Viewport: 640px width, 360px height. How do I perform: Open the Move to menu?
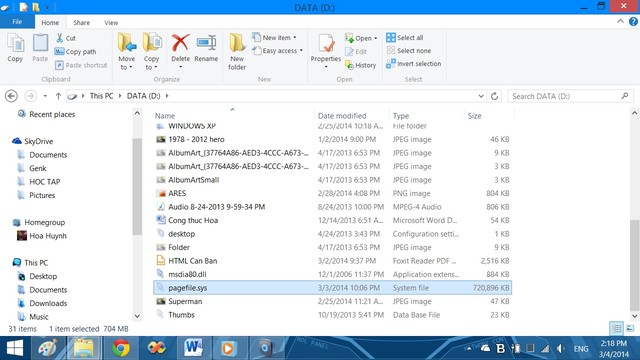(x=127, y=51)
